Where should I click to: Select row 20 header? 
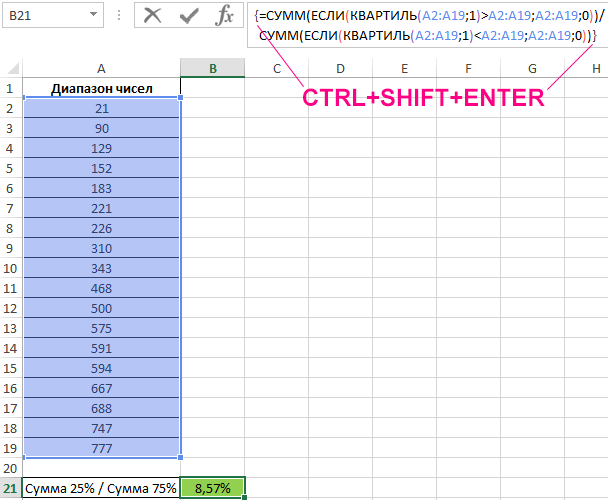(11, 467)
